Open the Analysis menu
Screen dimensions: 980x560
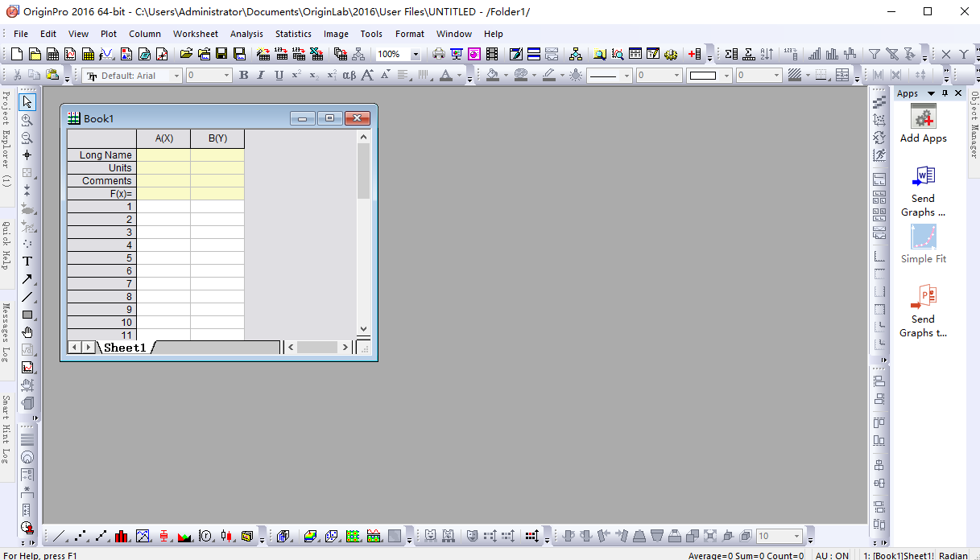(246, 34)
